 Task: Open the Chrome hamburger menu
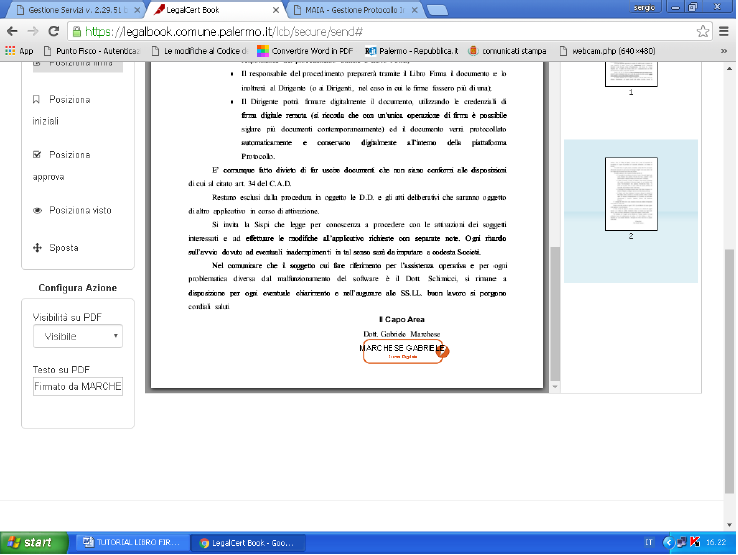click(723, 32)
